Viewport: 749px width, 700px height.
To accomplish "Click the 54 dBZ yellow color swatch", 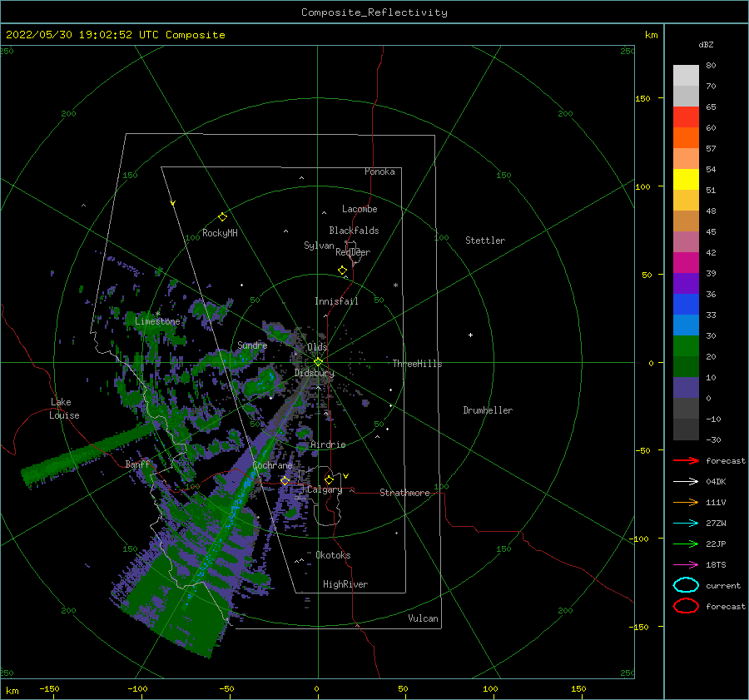I will click(x=686, y=179).
